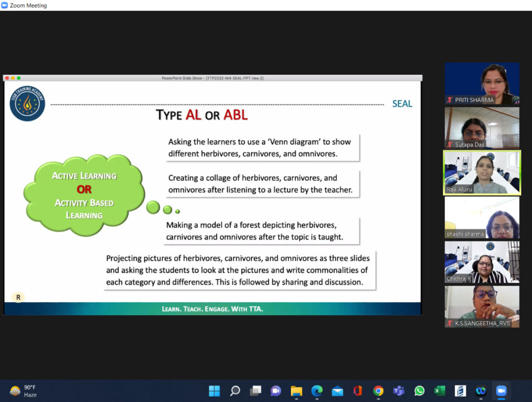This screenshot has width=532, height=402.
Task: Open Excel from the taskbar
Action: click(x=440, y=391)
